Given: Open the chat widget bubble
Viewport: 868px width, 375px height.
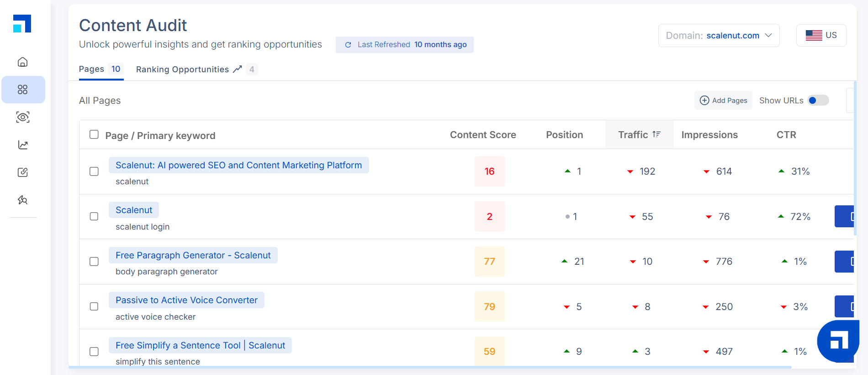Looking at the screenshot, I should (x=838, y=341).
